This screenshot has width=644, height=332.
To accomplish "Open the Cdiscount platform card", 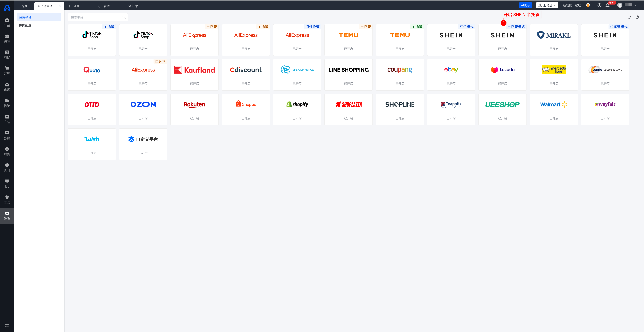I will tap(246, 75).
